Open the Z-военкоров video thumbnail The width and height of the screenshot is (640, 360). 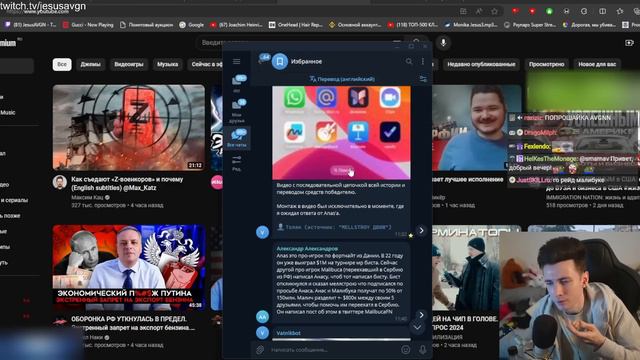point(129,127)
